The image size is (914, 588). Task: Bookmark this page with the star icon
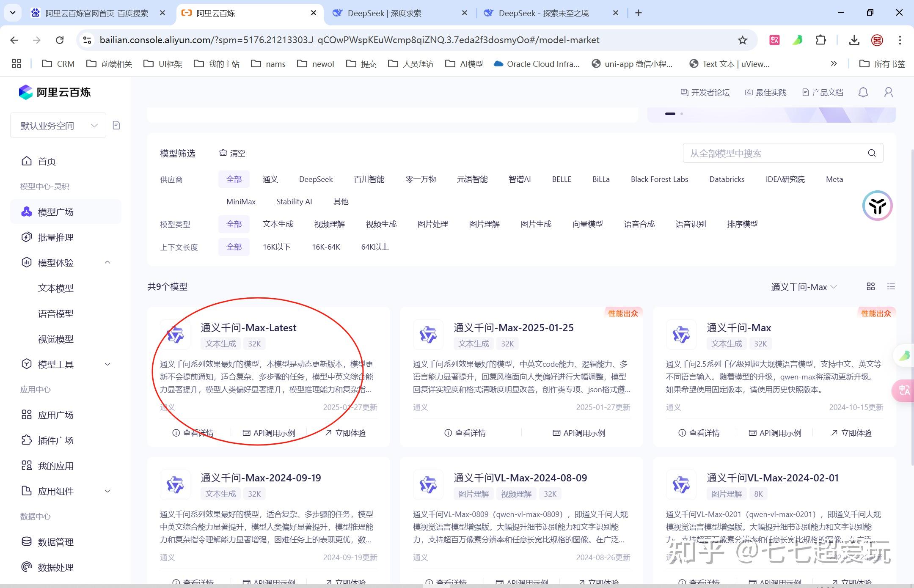click(743, 40)
